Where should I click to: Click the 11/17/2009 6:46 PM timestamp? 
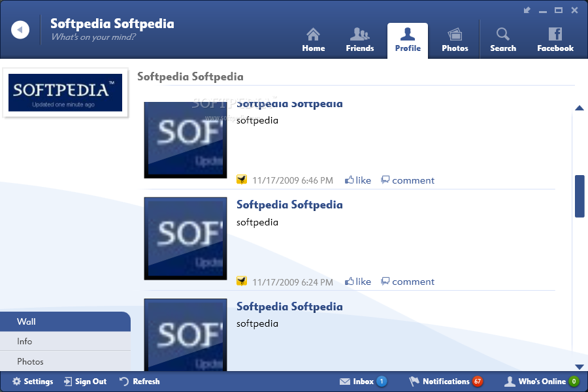point(293,180)
